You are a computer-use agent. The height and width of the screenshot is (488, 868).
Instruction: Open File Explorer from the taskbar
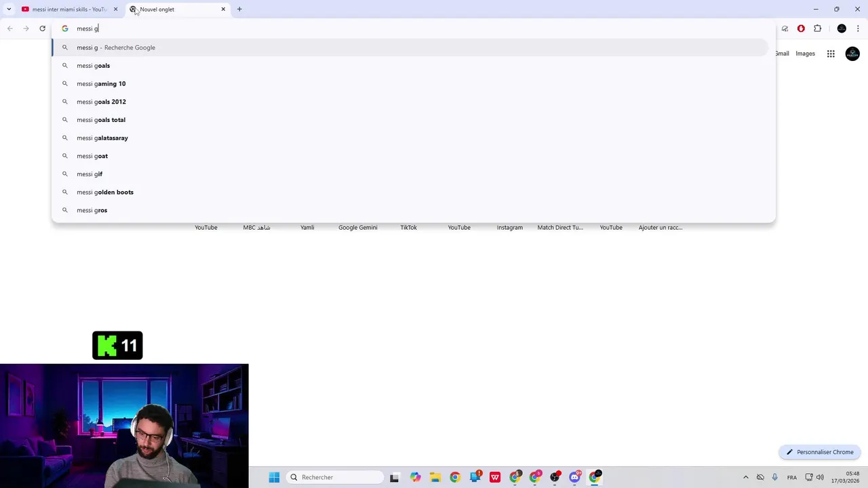435,477
